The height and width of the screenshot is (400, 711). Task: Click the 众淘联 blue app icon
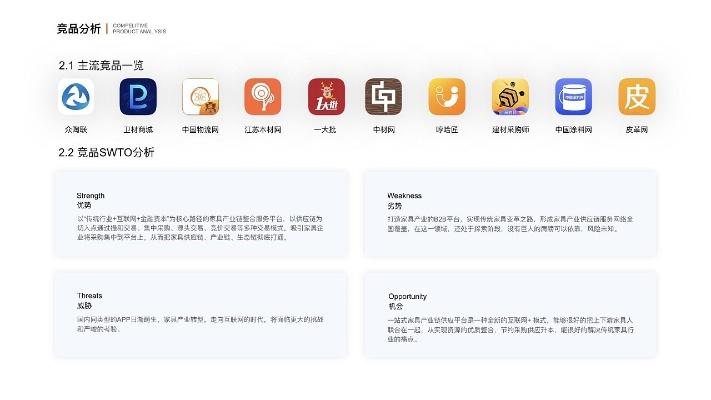(76, 97)
